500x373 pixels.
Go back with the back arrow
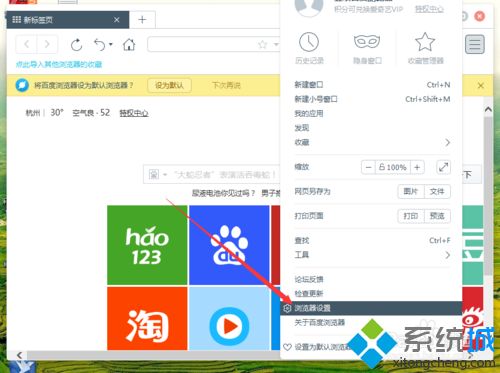(x=27, y=44)
